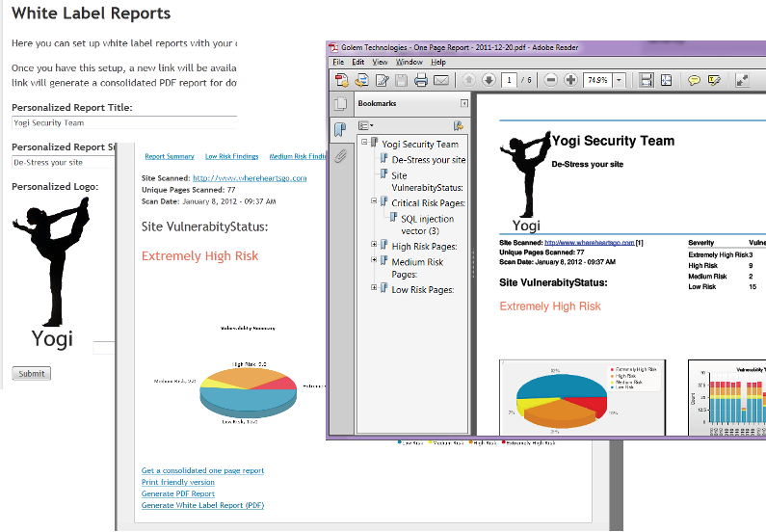This screenshot has height=532, width=766.
Task: Click the pie chart thumbnail in the PDF
Action: coord(582,397)
